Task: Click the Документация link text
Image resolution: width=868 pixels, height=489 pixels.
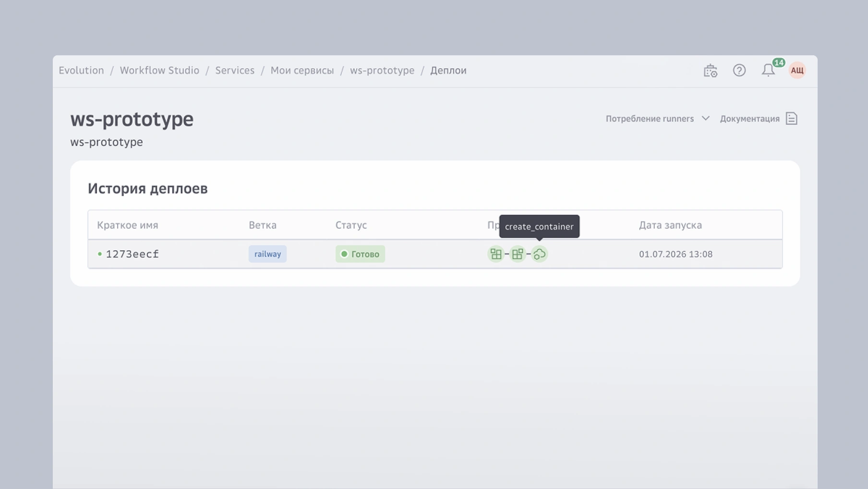Action: 750,119
